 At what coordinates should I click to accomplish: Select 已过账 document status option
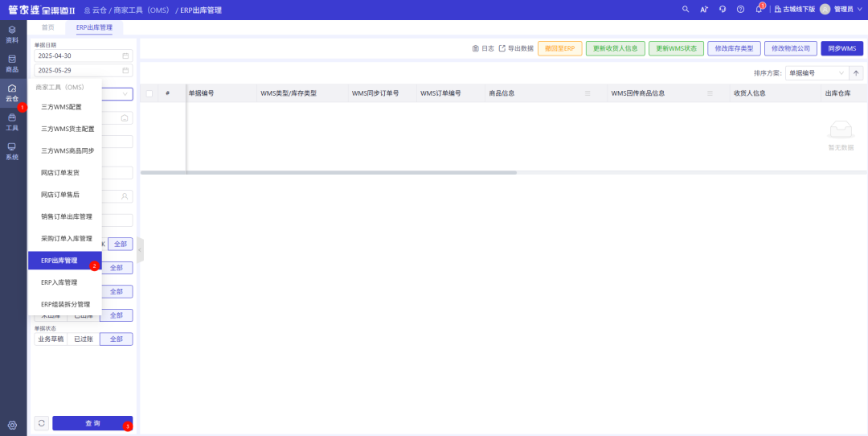point(83,339)
